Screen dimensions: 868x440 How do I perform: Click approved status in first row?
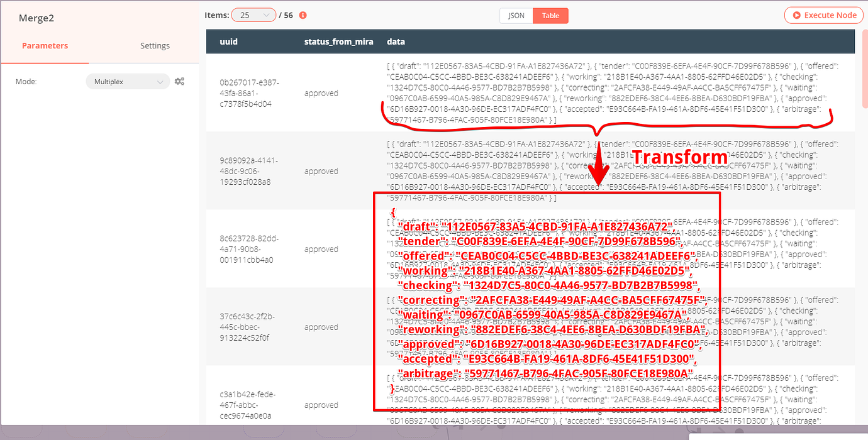click(x=321, y=93)
